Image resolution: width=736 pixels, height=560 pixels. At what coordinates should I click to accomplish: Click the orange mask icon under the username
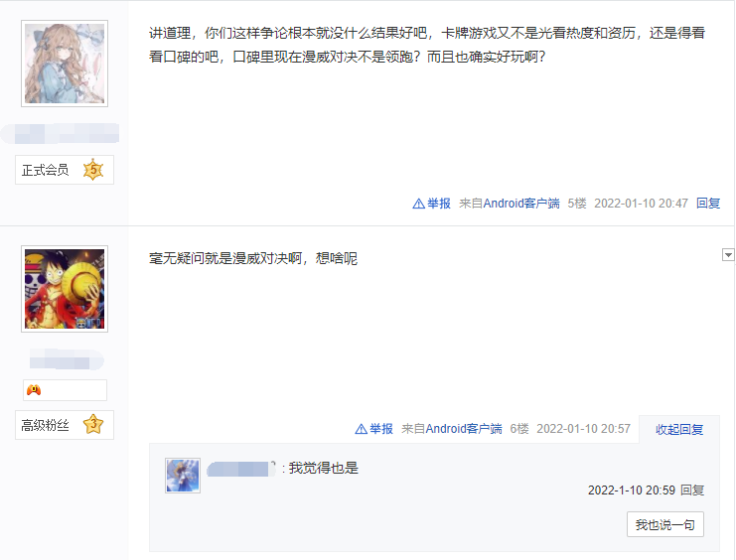click(x=34, y=389)
